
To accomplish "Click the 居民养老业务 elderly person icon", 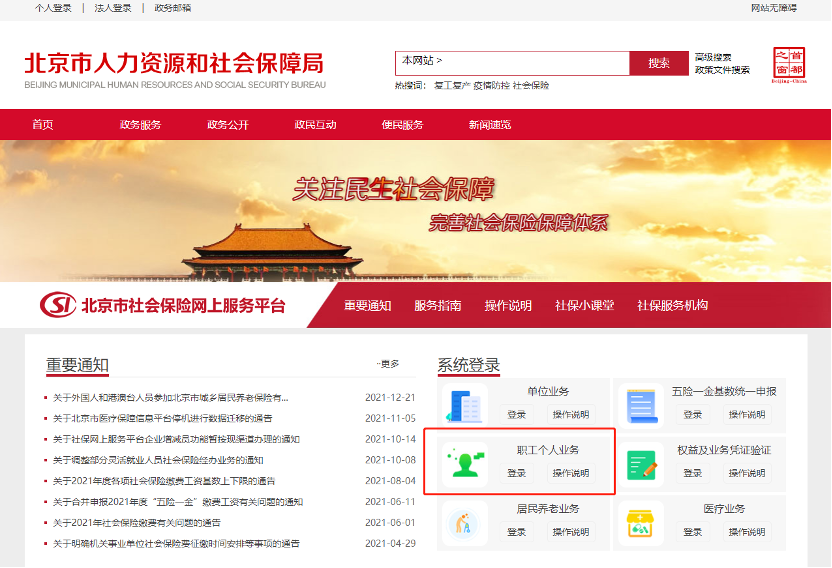I will click(x=465, y=523).
